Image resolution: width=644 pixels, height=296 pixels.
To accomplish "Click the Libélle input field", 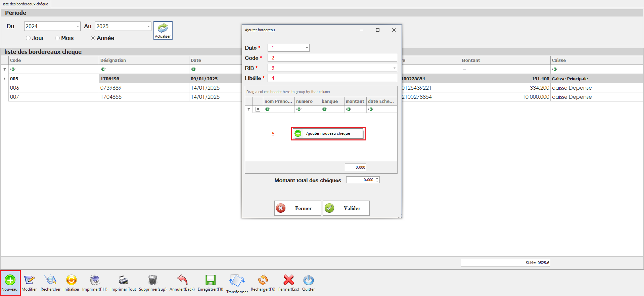I will point(332,78).
